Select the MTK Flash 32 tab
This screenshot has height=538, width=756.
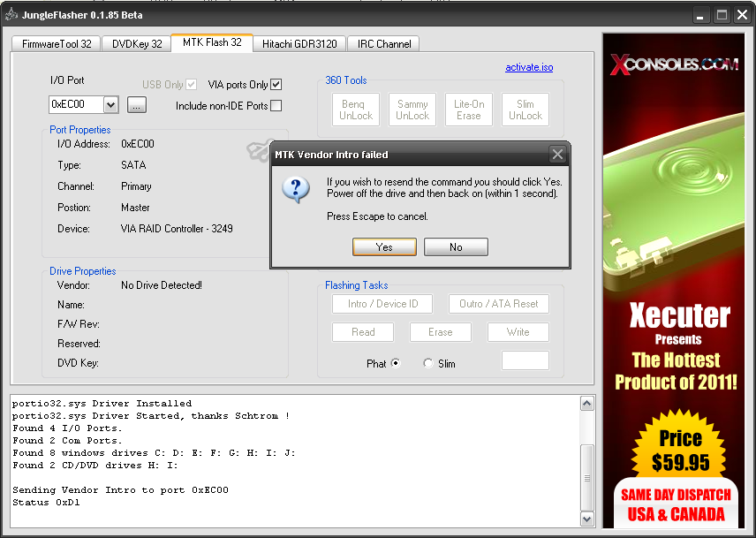point(212,42)
